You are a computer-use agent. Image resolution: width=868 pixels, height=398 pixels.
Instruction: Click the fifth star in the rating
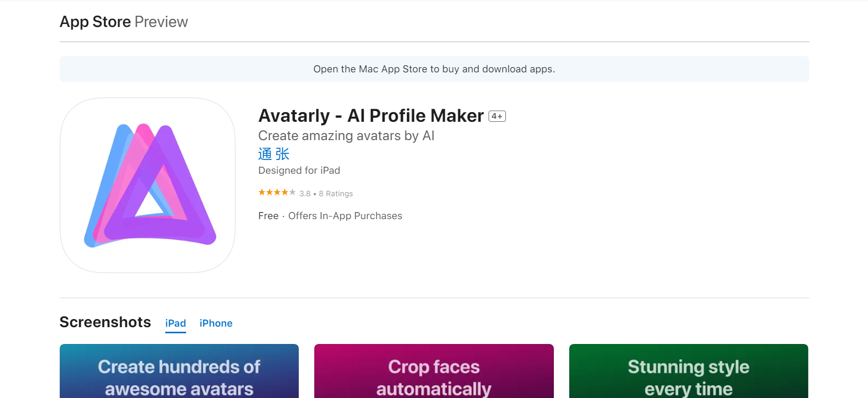(x=294, y=192)
